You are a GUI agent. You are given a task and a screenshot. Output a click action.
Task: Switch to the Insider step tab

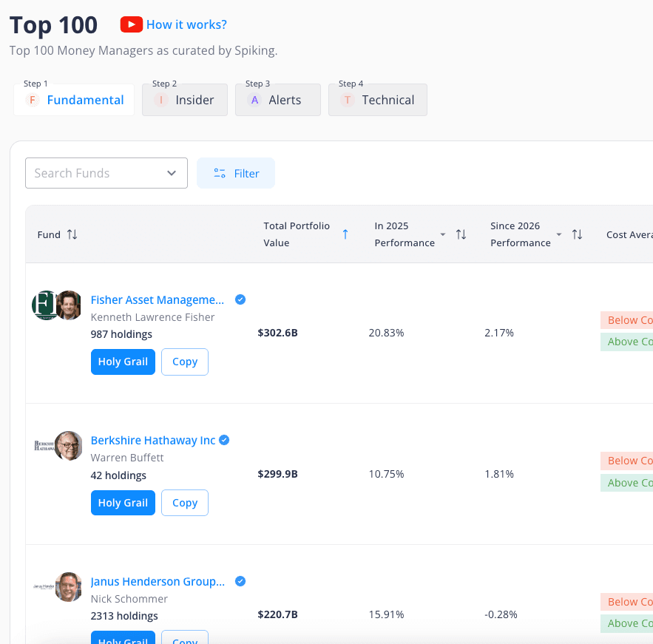click(185, 99)
